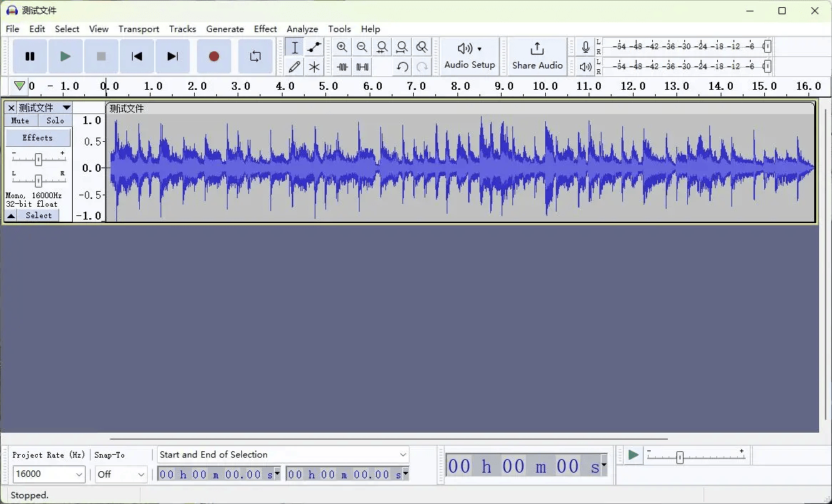This screenshot has height=504, width=832.
Task: Click the Record button
Action: point(213,56)
